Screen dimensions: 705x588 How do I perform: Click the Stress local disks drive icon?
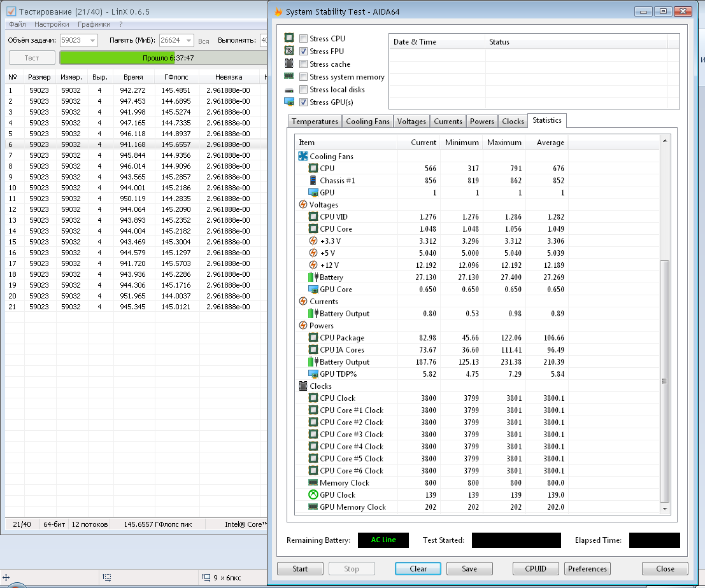(289, 90)
